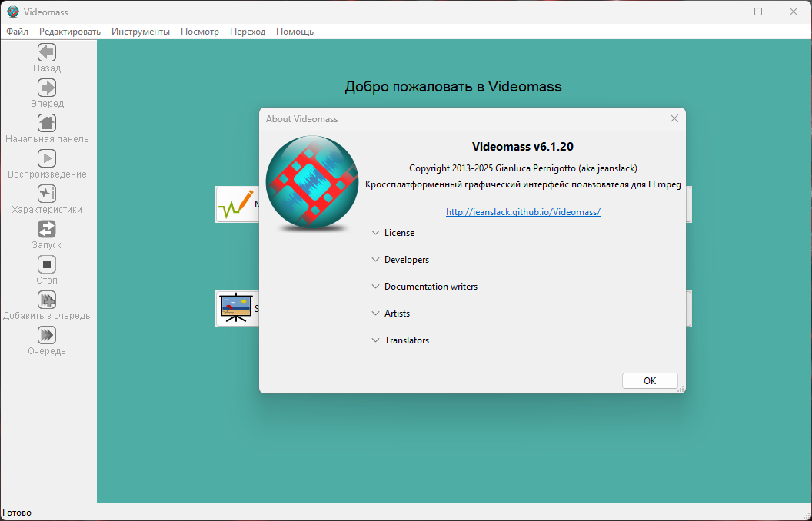Expand the Translators section

(x=401, y=340)
